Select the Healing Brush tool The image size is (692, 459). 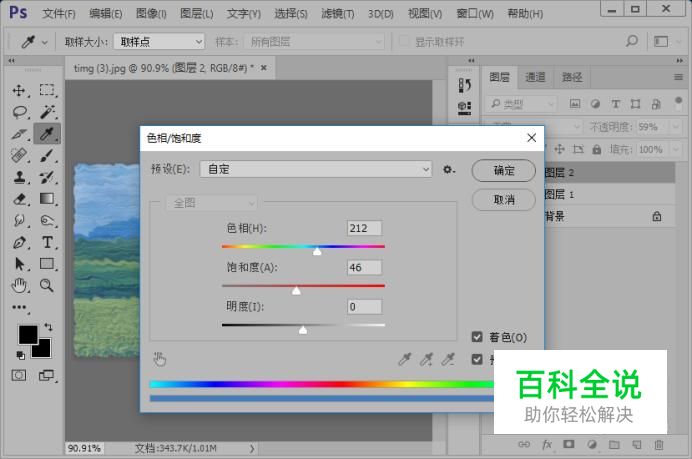click(x=19, y=155)
